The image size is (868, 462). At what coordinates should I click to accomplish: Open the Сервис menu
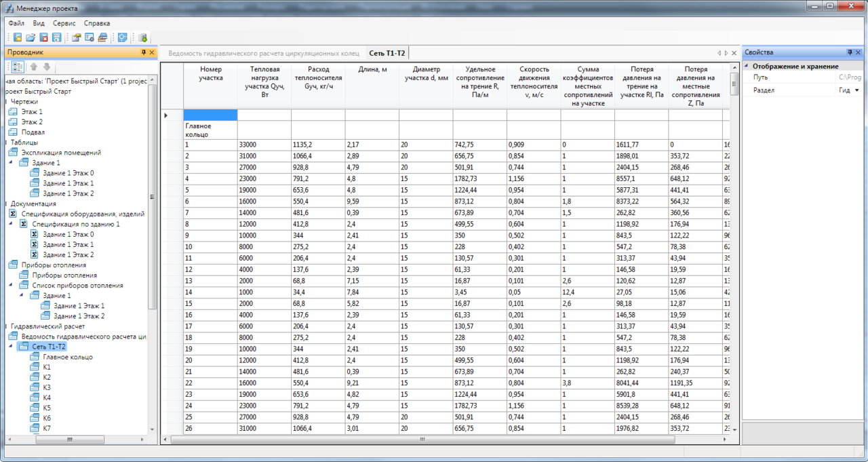coord(64,23)
